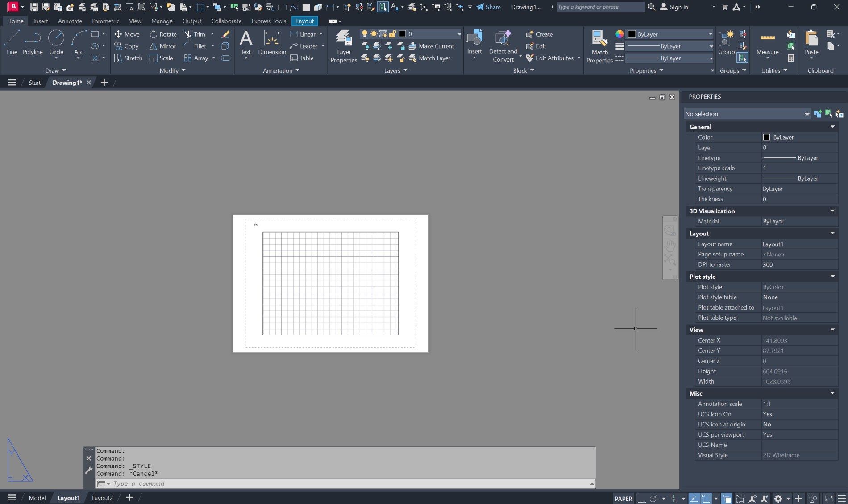The image size is (848, 504).
Task: Activate the Scale command
Action: click(161, 58)
